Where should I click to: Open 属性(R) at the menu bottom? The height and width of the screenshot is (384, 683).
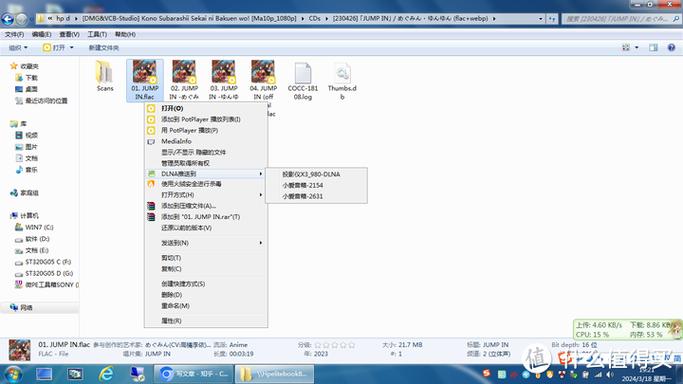coord(171,320)
